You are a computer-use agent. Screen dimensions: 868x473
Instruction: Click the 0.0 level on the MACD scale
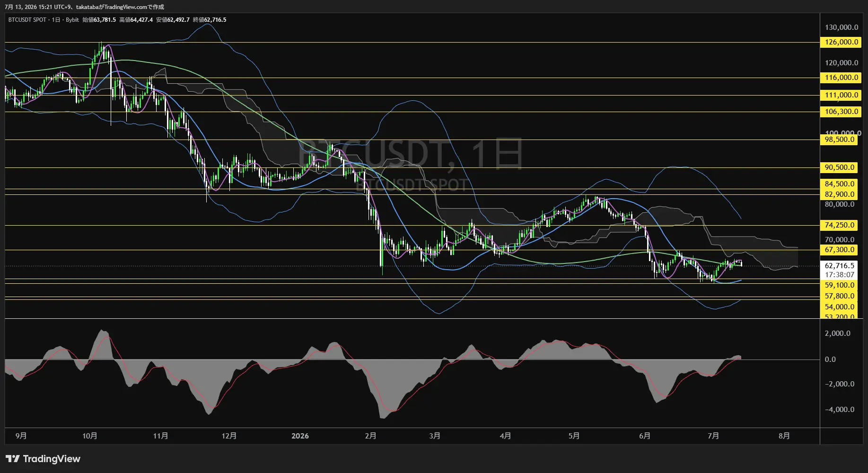pos(830,359)
